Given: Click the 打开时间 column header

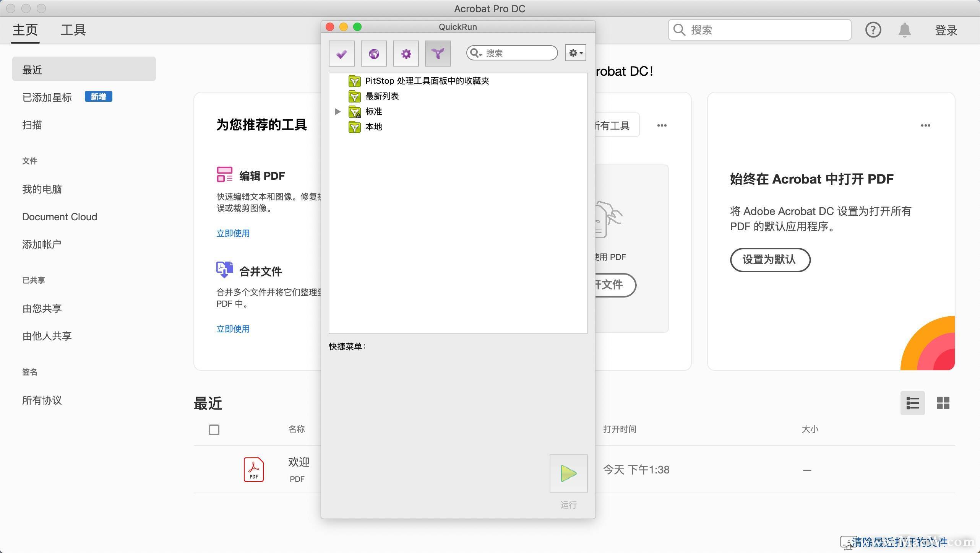Looking at the screenshot, I should [x=620, y=429].
